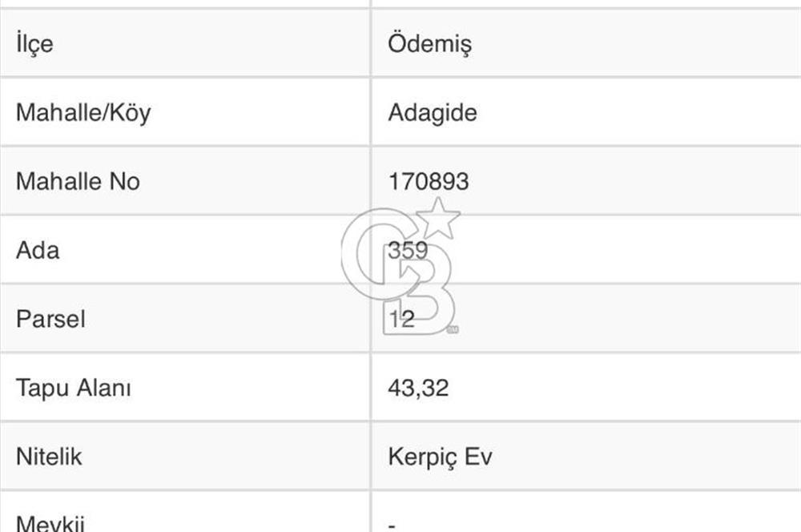801x532 pixels.
Task: Click the Ödemiş district value
Action: [x=429, y=43]
